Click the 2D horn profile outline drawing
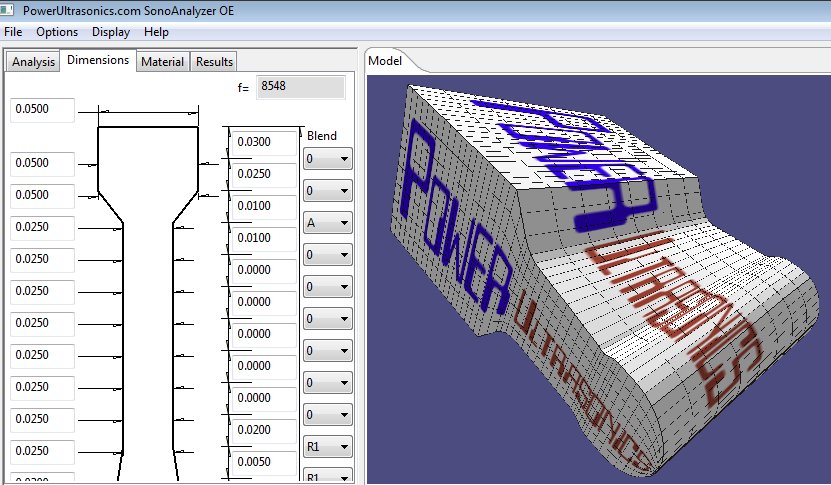Image resolution: width=831 pixels, height=485 pixels. tap(148, 302)
